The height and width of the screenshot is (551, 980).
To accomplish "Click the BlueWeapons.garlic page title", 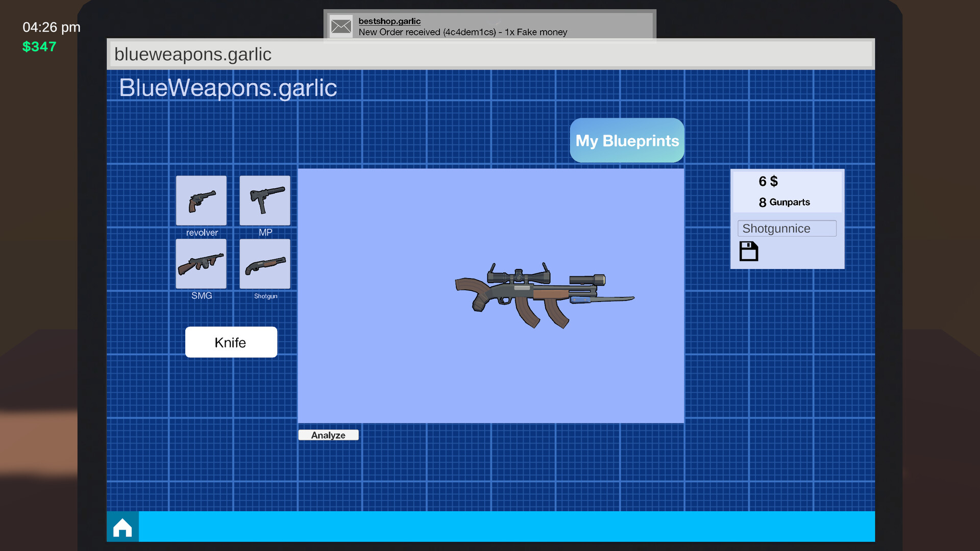I will tap(229, 87).
